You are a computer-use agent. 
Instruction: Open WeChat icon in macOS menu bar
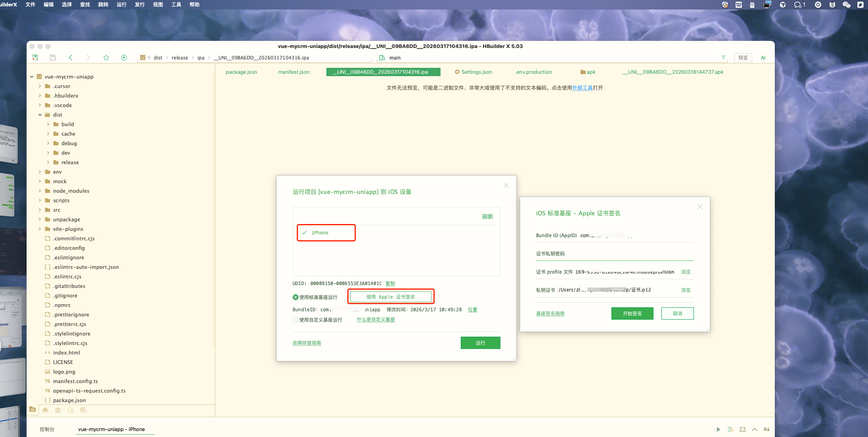(x=847, y=5)
